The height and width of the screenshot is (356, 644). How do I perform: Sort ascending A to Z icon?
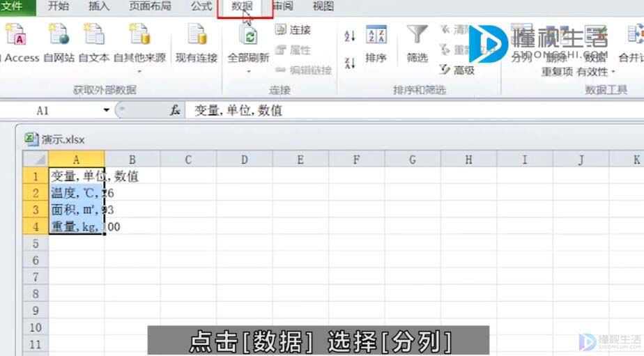click(350, 36)
